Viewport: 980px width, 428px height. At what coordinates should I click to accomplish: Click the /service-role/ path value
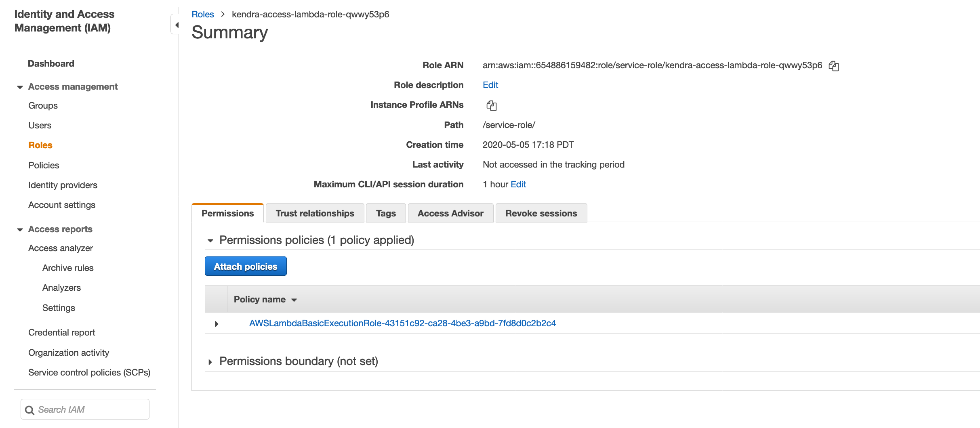coord(509,125)
